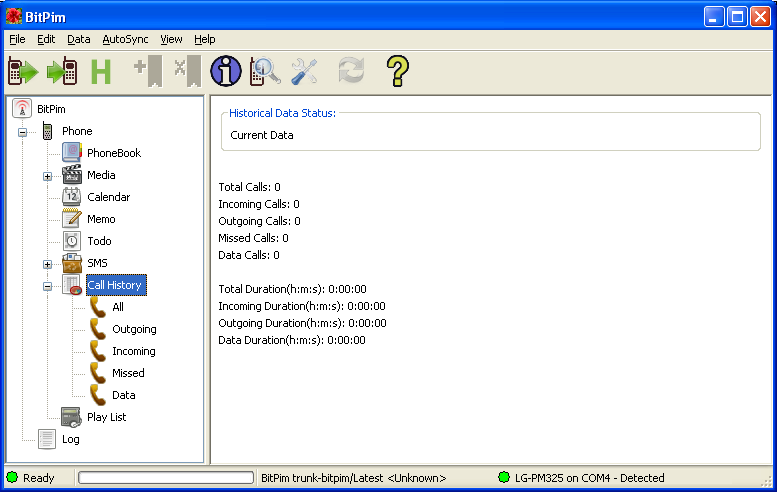Select the PhoneBook tree item
Screen dimensions: 777x492
tap(114, 153)
